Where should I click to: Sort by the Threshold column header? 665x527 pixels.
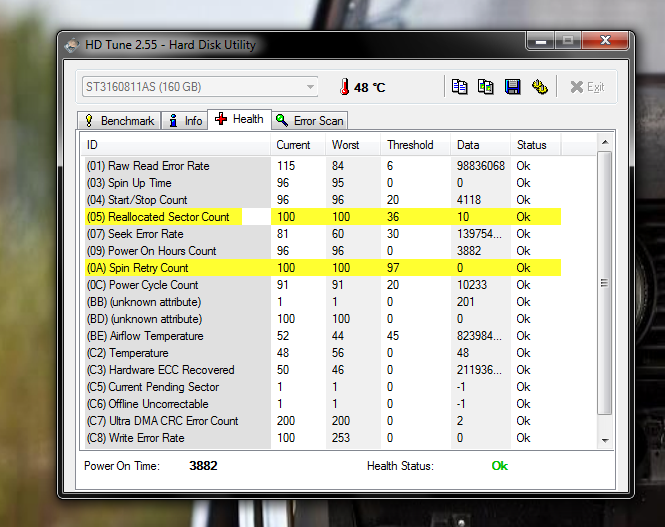point(416,145)
